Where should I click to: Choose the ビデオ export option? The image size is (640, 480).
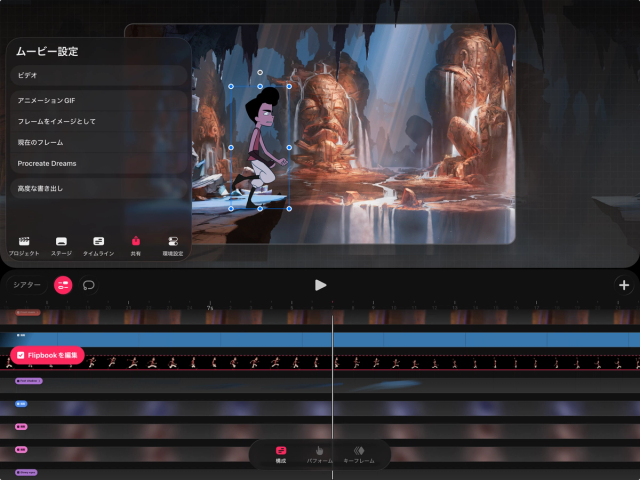(x=99, y=76)
